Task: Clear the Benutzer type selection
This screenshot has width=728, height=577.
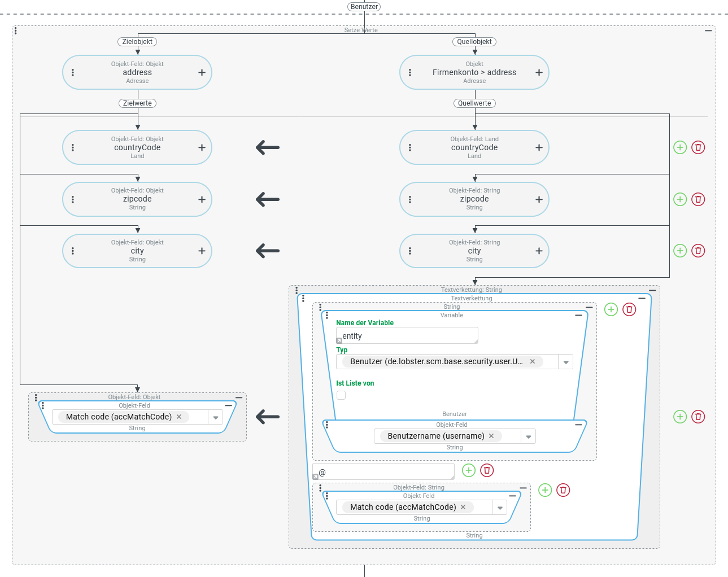Action: click(x=532, y=361)
